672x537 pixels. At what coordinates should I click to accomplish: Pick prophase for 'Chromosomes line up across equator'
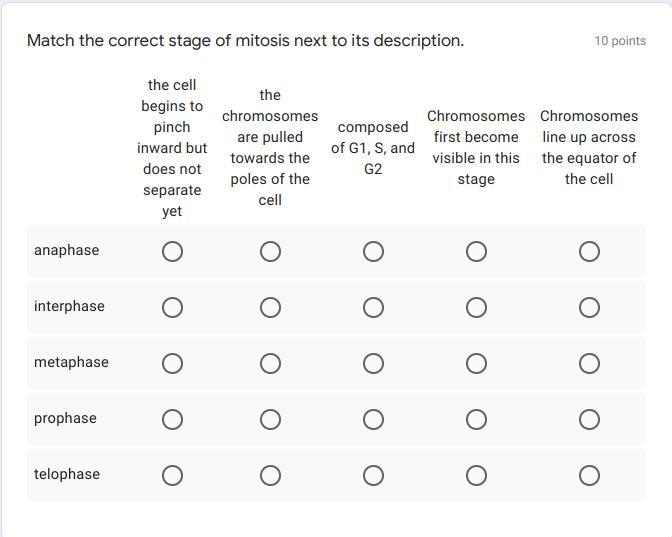(589, 419)
